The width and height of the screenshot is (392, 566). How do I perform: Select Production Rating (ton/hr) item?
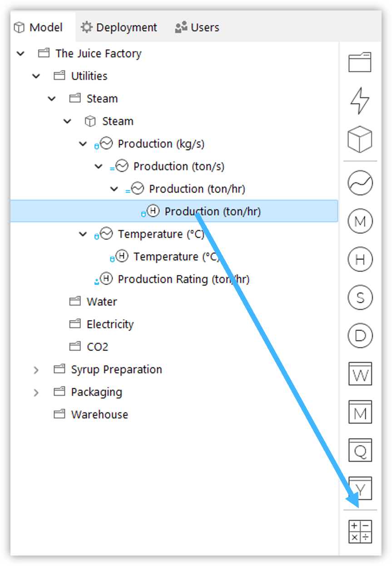172,279
